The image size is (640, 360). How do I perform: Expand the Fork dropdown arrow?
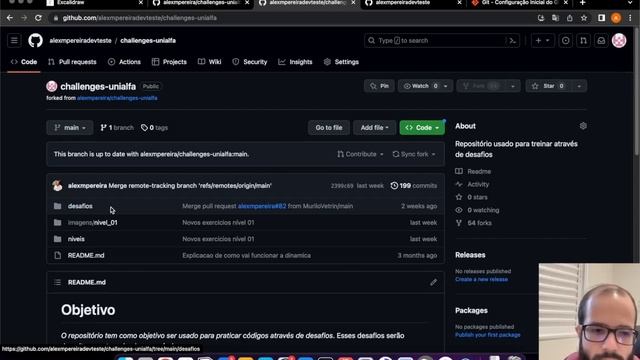[513, 86]
